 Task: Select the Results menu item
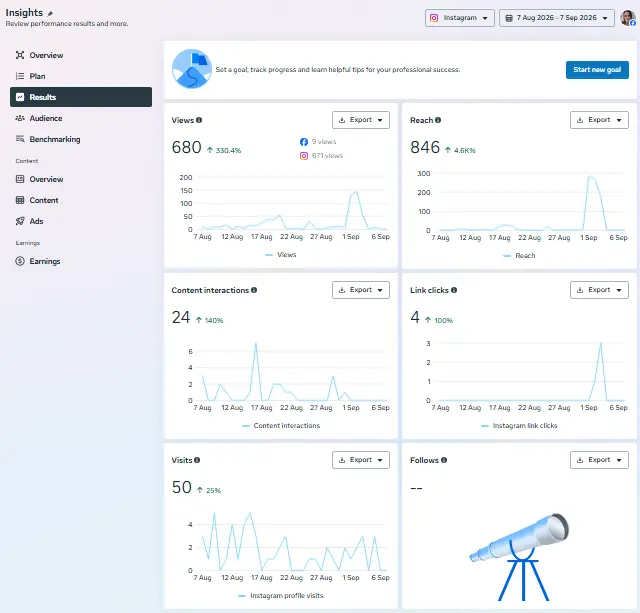click(x=81, y=97)
